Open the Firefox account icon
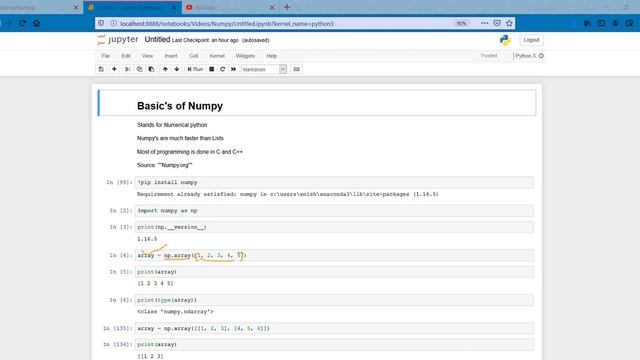 [x=615, y=23]
